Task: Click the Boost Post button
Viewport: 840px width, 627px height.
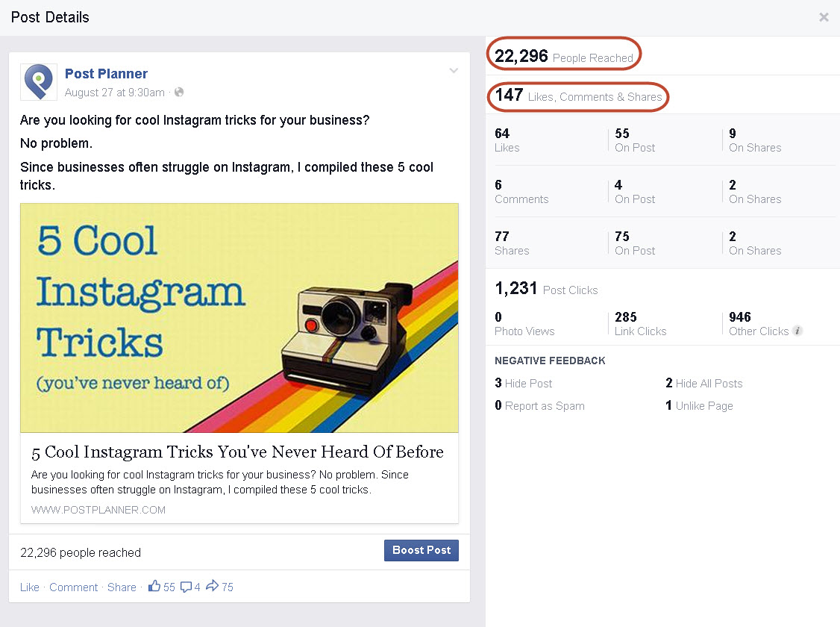Action: 421,550
